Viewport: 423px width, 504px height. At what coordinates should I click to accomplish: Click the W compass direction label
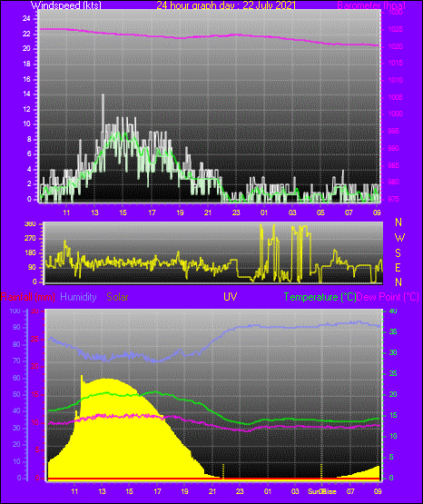399,238
